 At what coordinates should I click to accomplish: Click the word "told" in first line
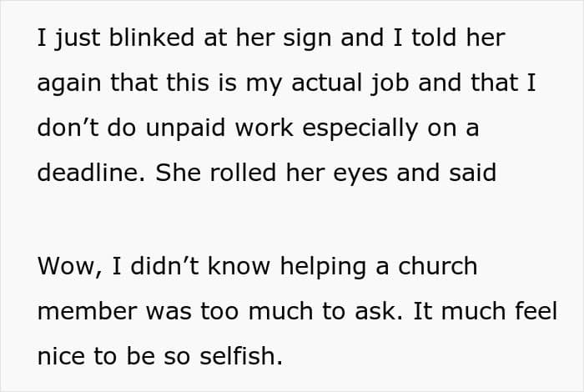(x=434, y=38)
